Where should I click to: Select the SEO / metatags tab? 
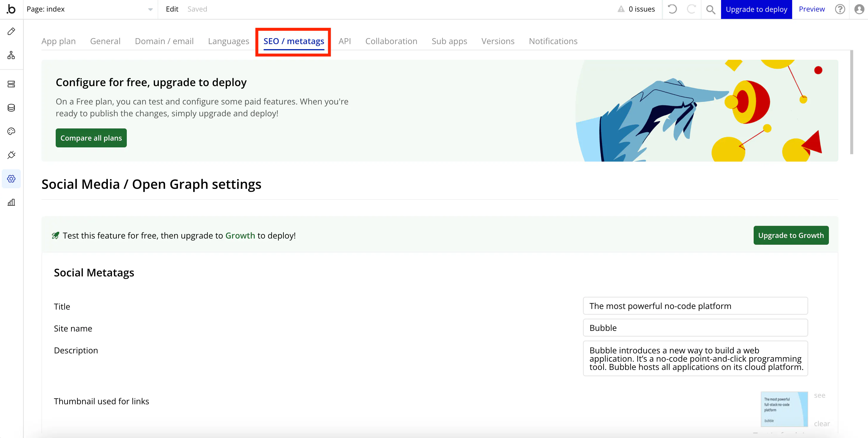point(294,41)
